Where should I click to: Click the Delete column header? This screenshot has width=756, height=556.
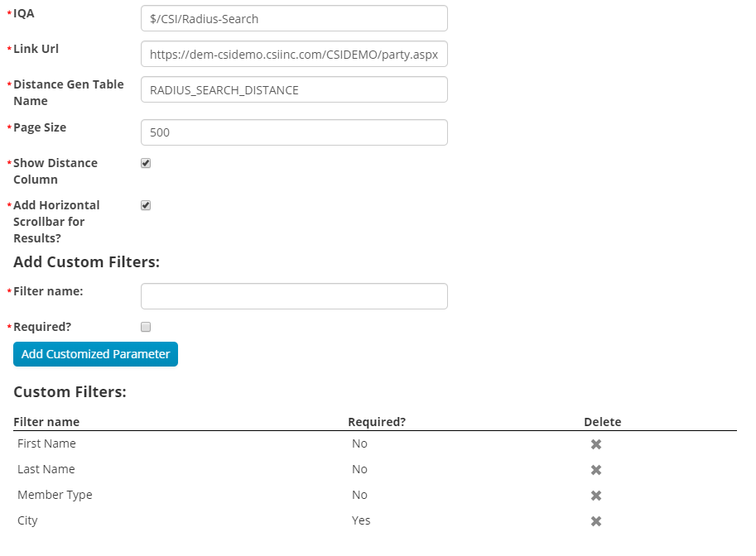(x=602, y=422)
